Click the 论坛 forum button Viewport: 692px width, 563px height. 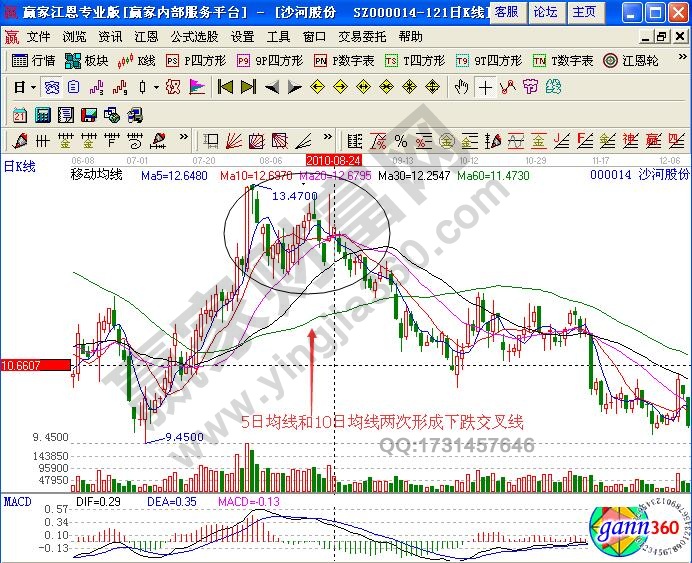click(545, 12)
